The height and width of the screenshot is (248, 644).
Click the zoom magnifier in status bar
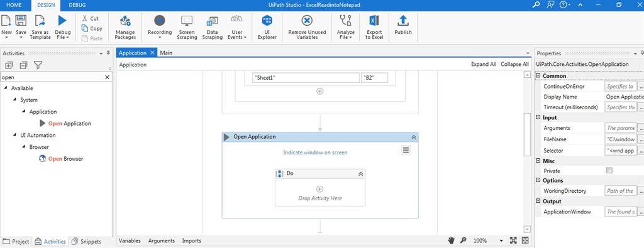pos(463,240)
